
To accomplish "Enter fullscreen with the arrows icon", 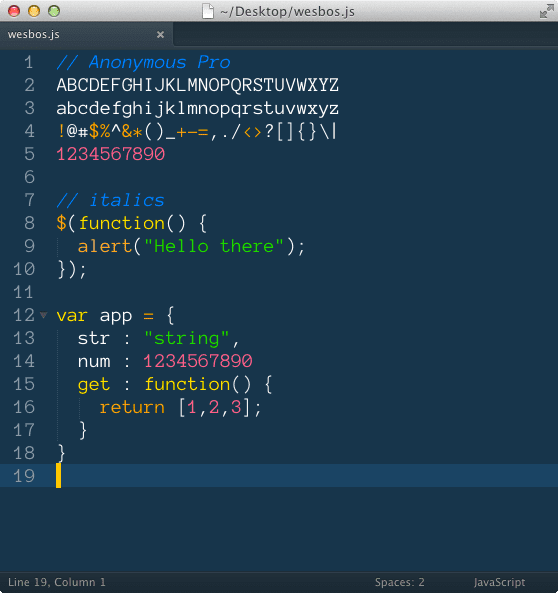I will [x=546, y=11].
